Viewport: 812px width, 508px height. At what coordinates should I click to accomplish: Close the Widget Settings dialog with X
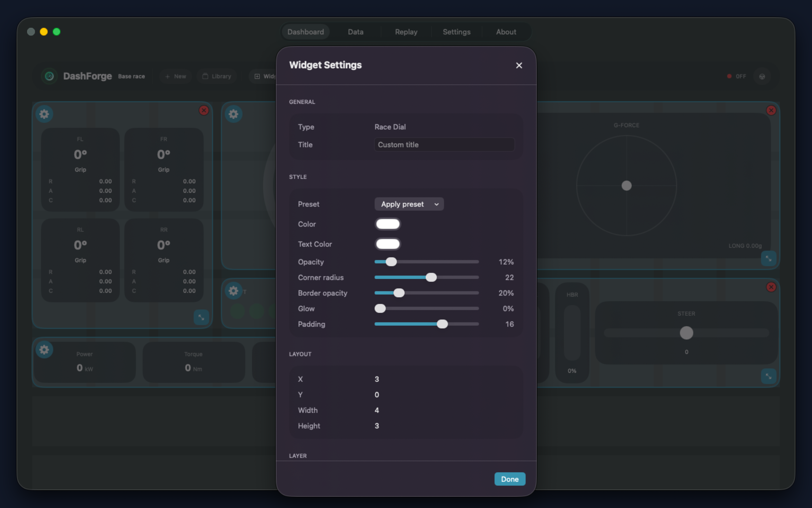click(x=519, y=65)
